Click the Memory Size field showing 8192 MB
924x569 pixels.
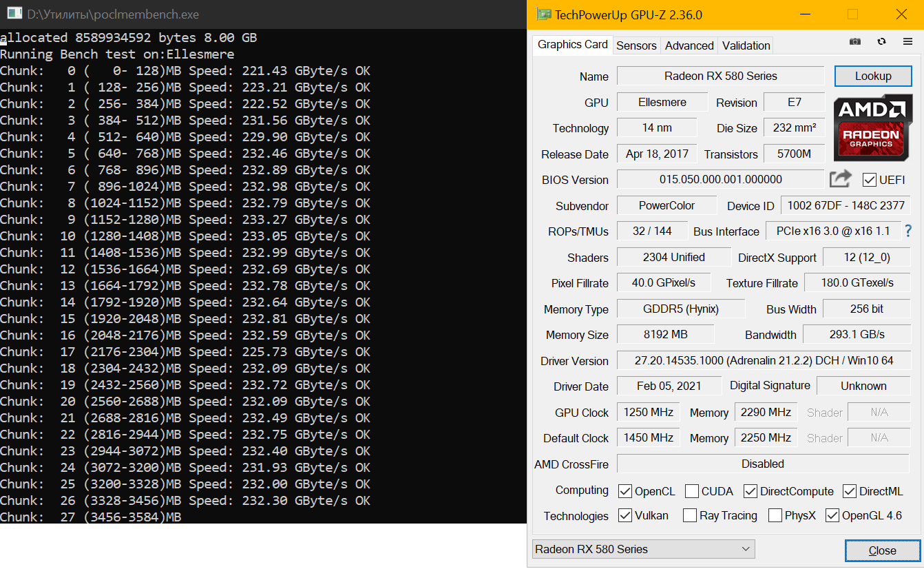666,334
